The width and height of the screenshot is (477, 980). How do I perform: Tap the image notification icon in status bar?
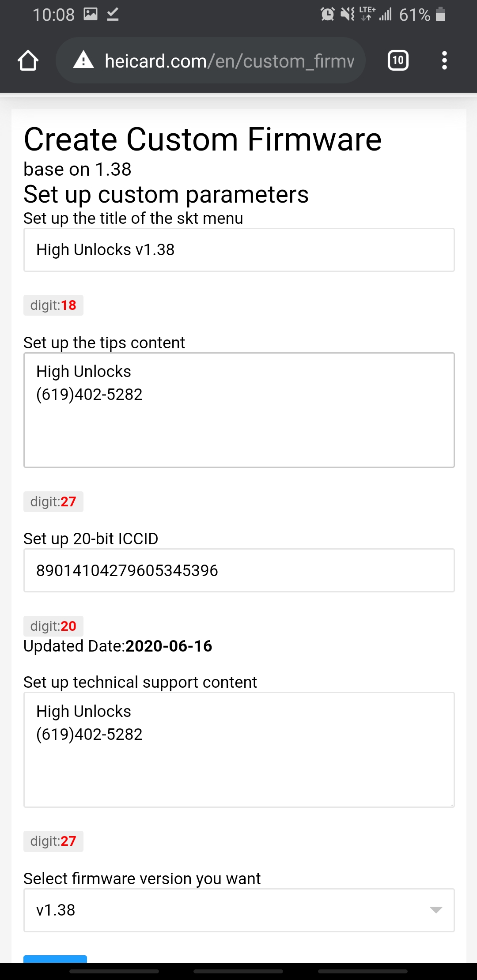pyautogui.click(x=91, y=14)
